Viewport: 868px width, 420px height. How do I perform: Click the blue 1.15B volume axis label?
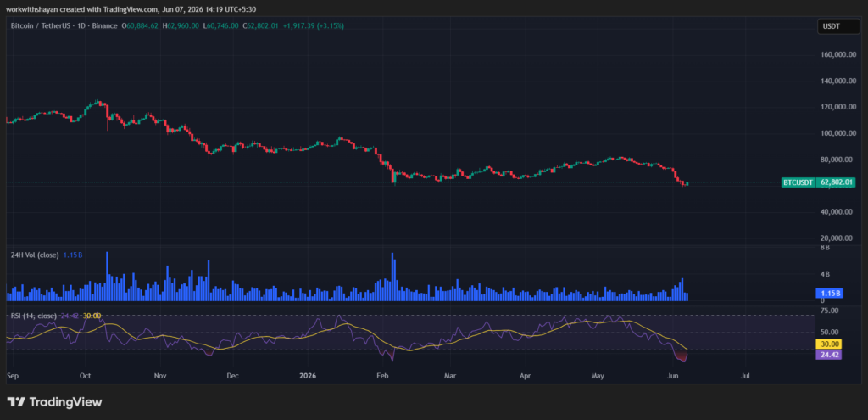click(829, 293)
